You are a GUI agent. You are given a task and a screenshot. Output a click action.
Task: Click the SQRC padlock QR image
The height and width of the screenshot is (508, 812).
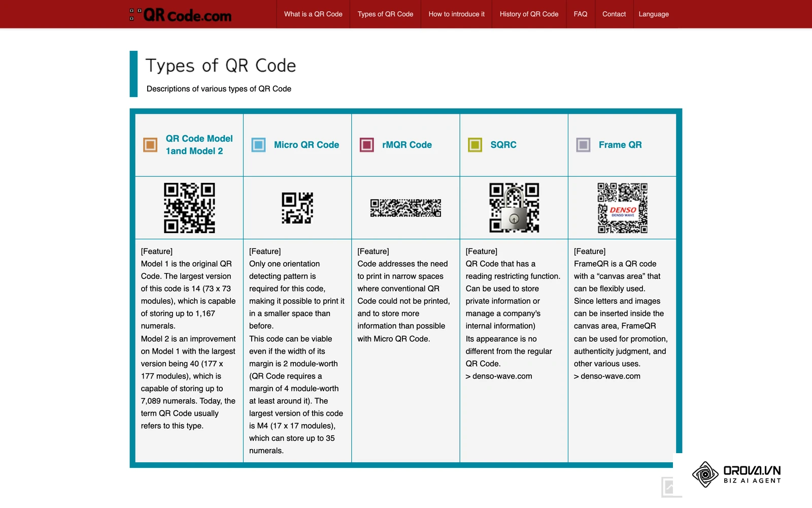[514, 208]
